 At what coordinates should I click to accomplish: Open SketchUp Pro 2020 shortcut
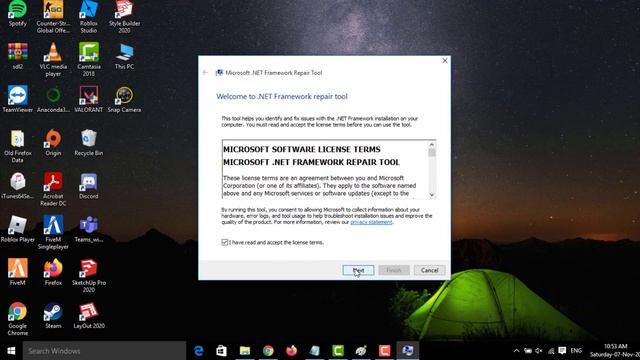pyautogui.click(x=89, y=276)
